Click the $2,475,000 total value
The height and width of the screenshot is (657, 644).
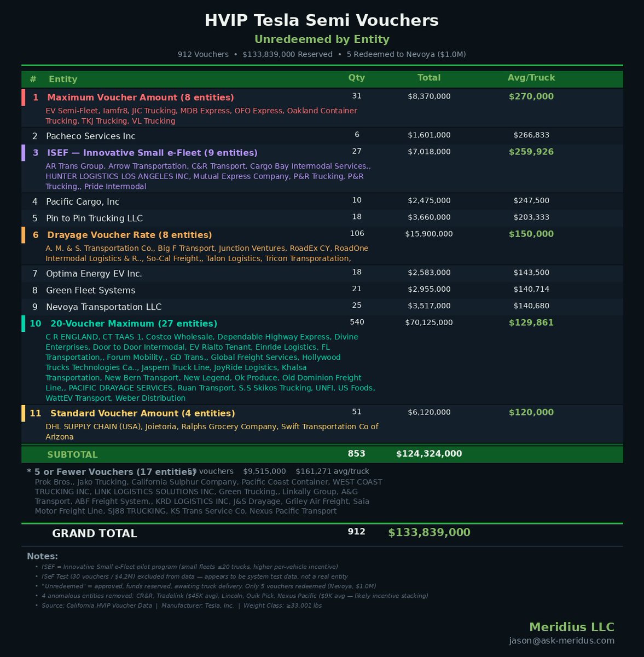(x=429, y=201)
